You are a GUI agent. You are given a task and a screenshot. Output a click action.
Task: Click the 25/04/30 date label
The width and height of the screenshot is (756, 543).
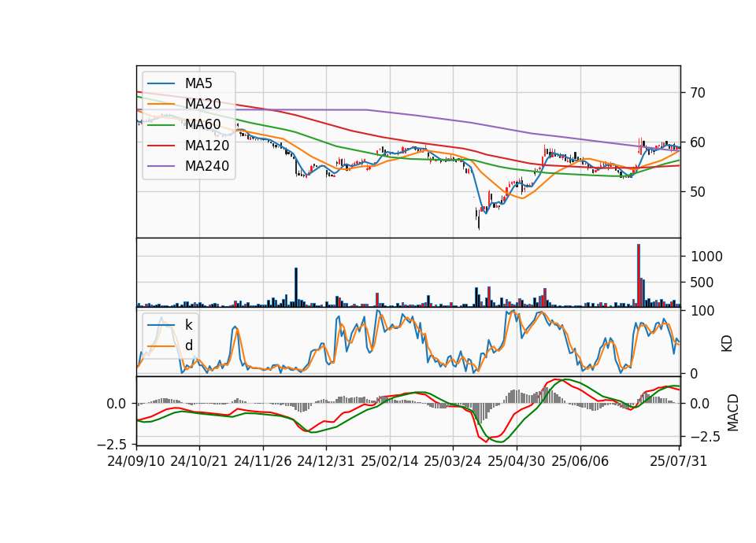[x=517, y=461]
